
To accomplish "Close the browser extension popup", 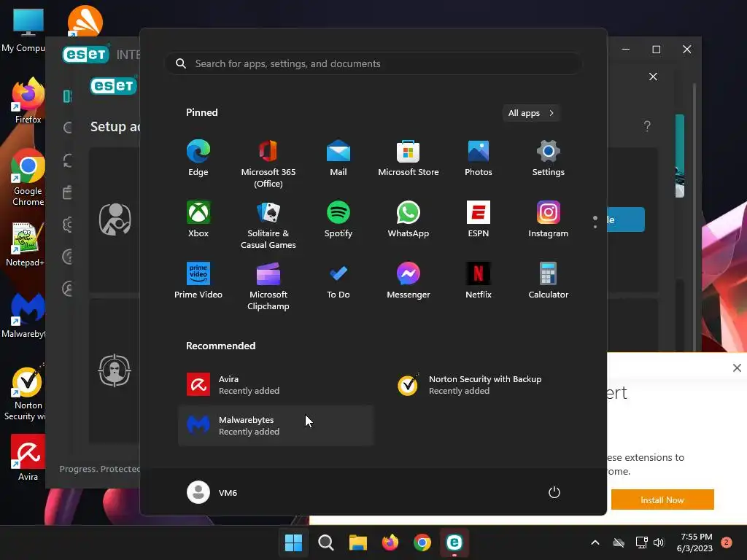I will click(x=737, y=367).
